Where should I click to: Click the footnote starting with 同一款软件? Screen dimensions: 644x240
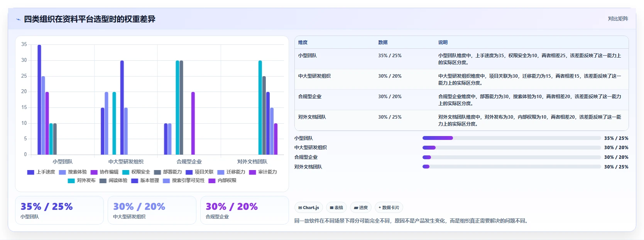tap(412, 221)
